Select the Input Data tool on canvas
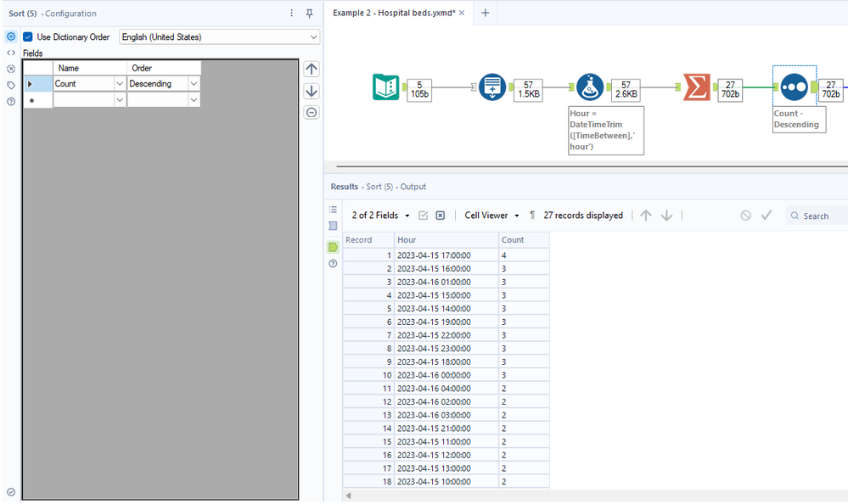This screenshot has width=848, height=504. 386,87
